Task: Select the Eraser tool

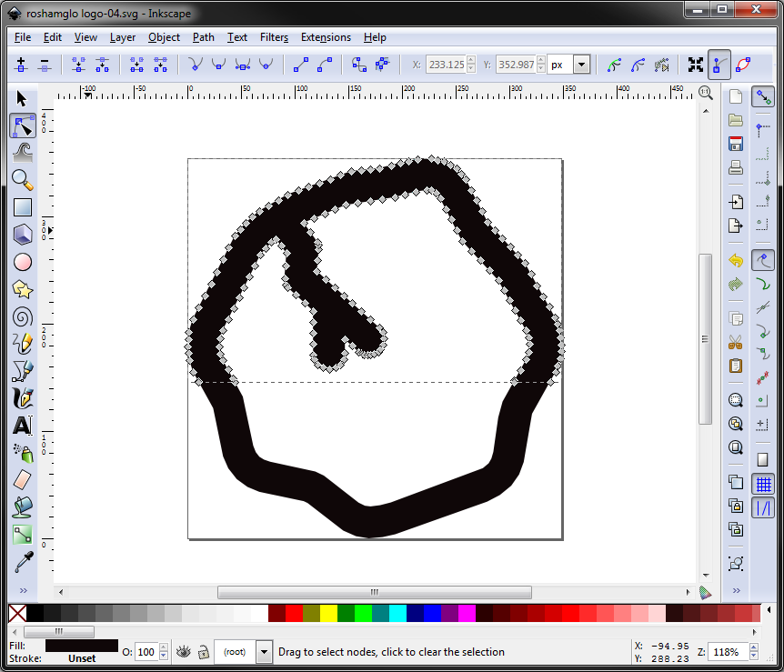Action: (23, 480)
